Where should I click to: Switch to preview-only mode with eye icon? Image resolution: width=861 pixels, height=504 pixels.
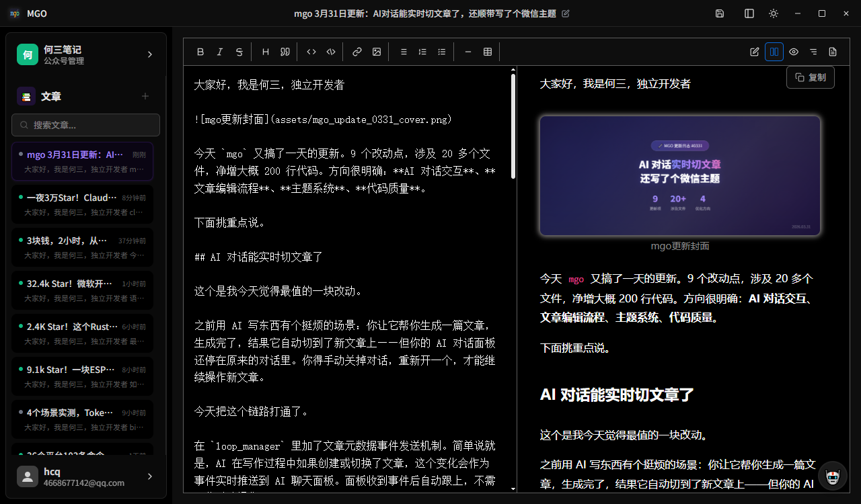click(x=794, y=52)
